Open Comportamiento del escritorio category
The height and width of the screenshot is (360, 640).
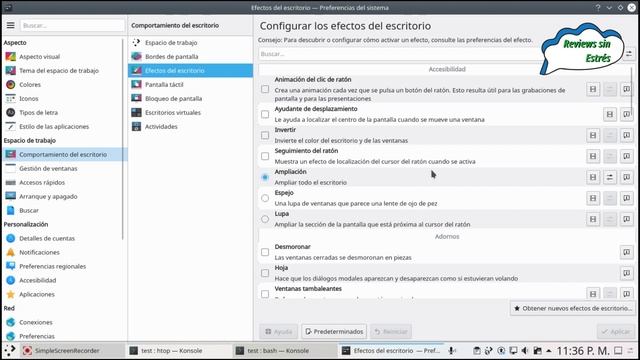(63, 154)
